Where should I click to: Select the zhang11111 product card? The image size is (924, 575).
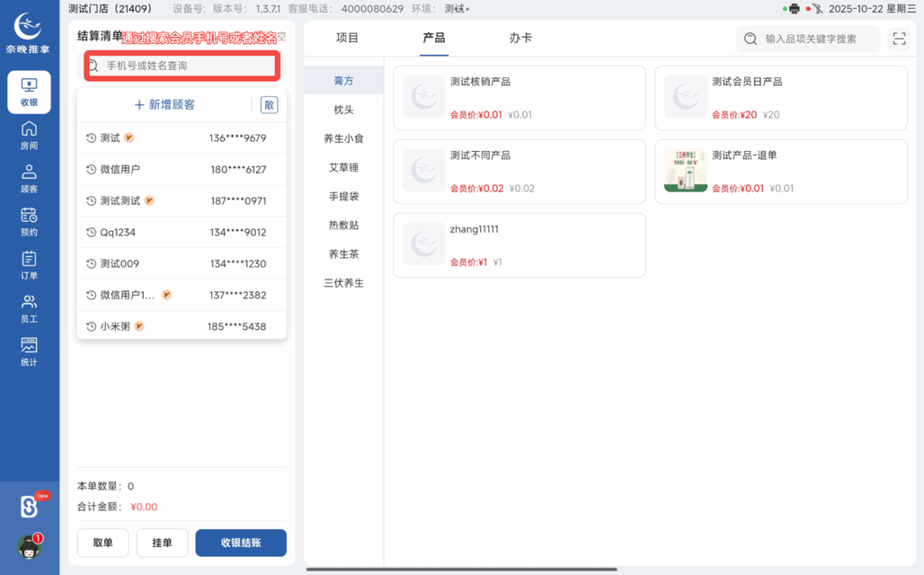[x=519, y=244]
